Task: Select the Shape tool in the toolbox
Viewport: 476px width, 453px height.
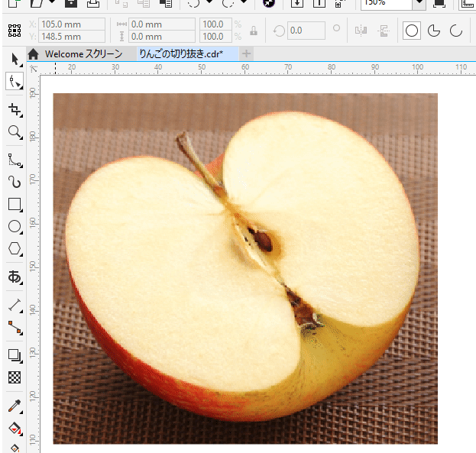Action: point(15,81)
